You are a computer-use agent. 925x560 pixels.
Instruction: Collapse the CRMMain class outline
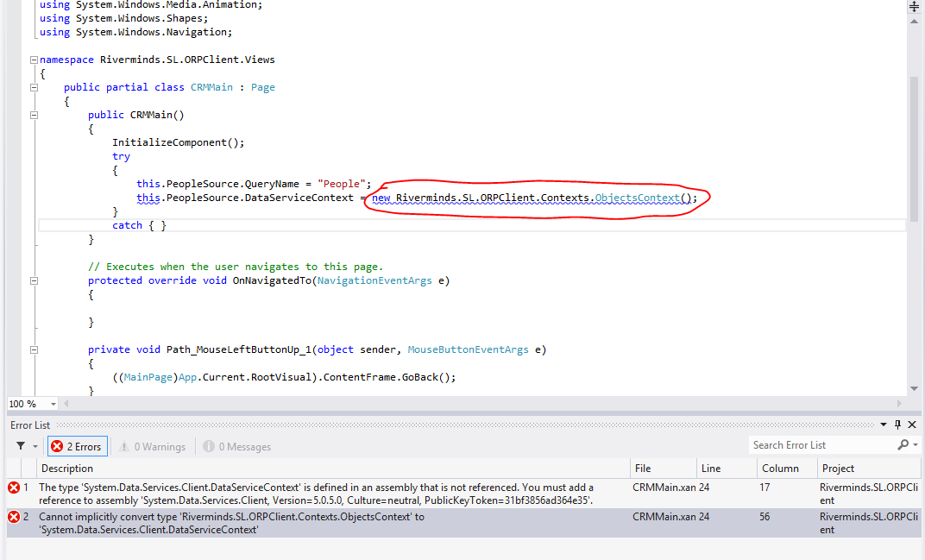coord(34,87)
